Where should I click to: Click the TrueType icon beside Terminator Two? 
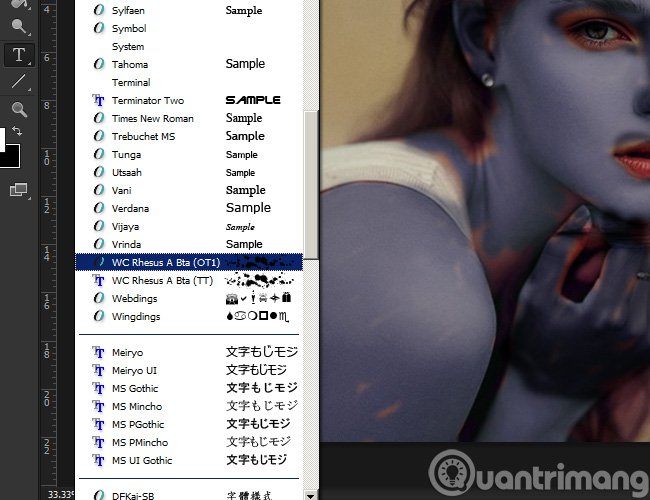pos(99,100)
